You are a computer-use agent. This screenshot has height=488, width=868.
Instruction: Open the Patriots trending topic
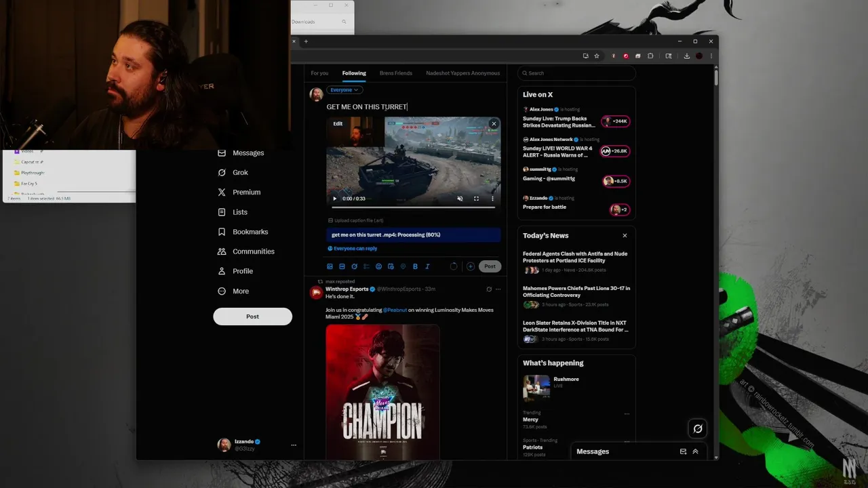click(532, 447)
